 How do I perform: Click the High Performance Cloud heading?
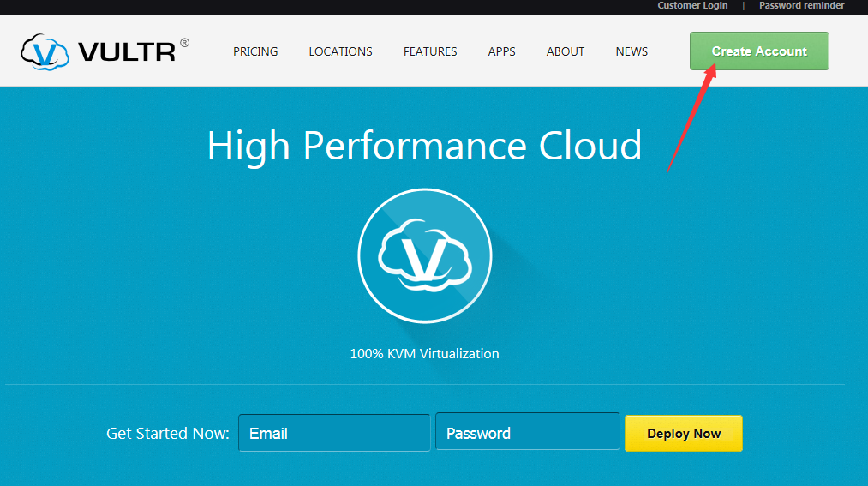(424, 146)
